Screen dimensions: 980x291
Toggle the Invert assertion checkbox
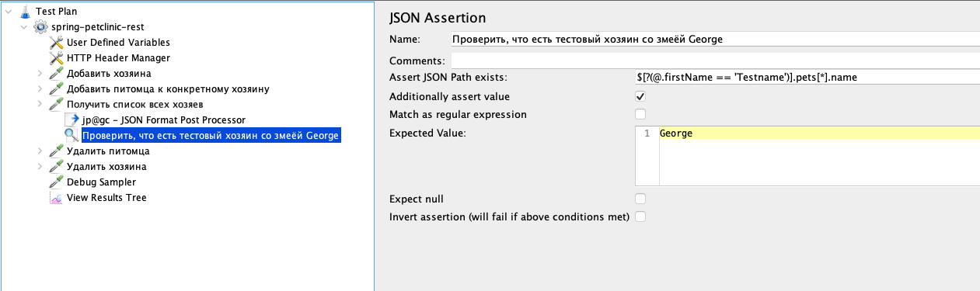click(x=640, y=217)
